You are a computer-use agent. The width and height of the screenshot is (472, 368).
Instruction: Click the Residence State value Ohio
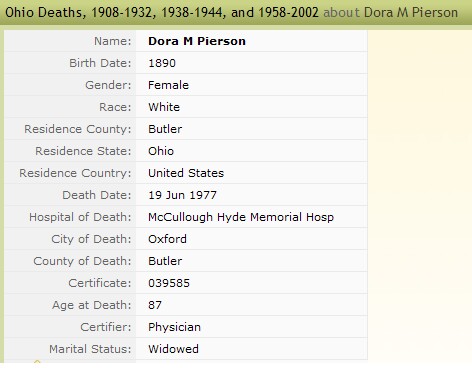coord(161,151)
